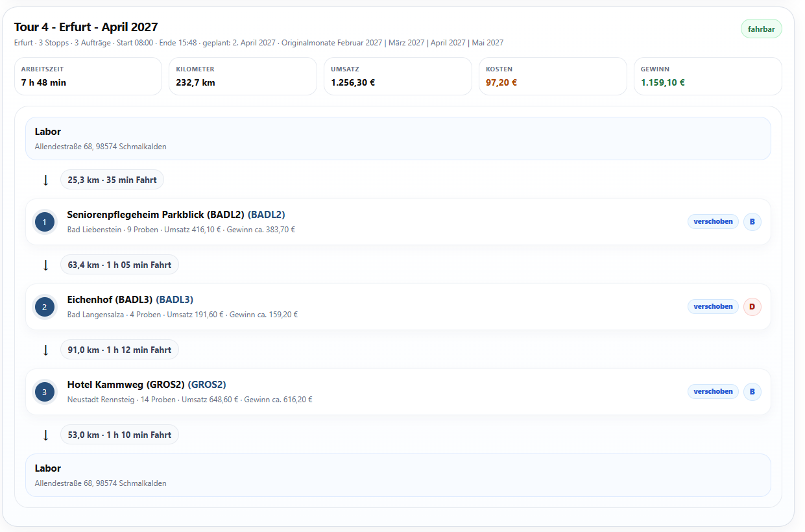Select the starting Labor location card
This screenshot has height=532, width=805.
[398, 138]
